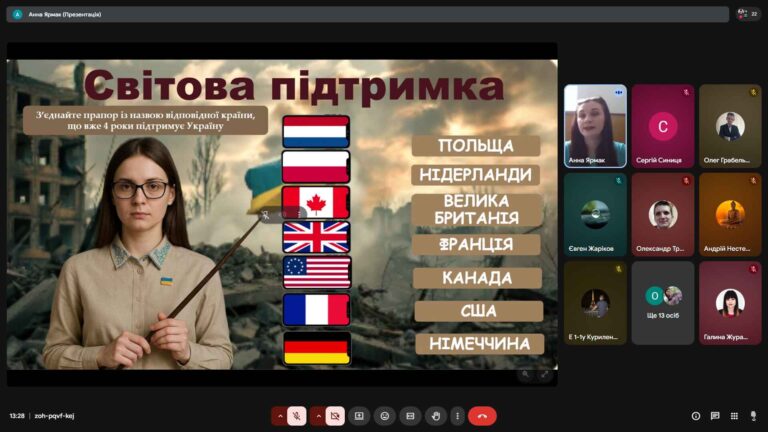
Task: Click muted mic icon on Євген Жаріков tile
Action: pos(619,181)
